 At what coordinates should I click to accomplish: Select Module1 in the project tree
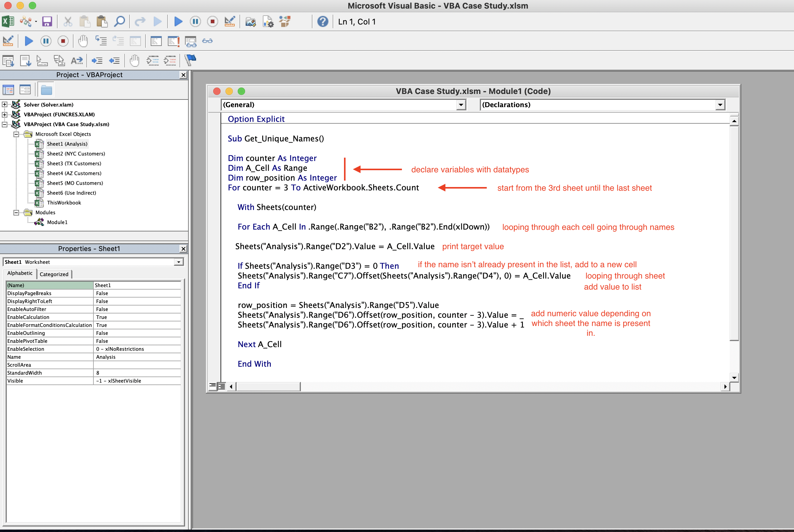(x=57, y=222)
